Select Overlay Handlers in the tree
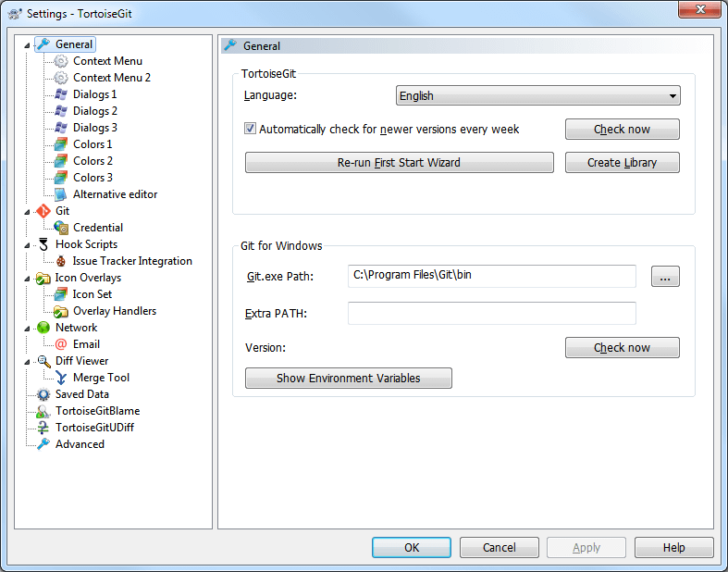The height and width of the screenshot is (572, 728). [x=115, y=311]
